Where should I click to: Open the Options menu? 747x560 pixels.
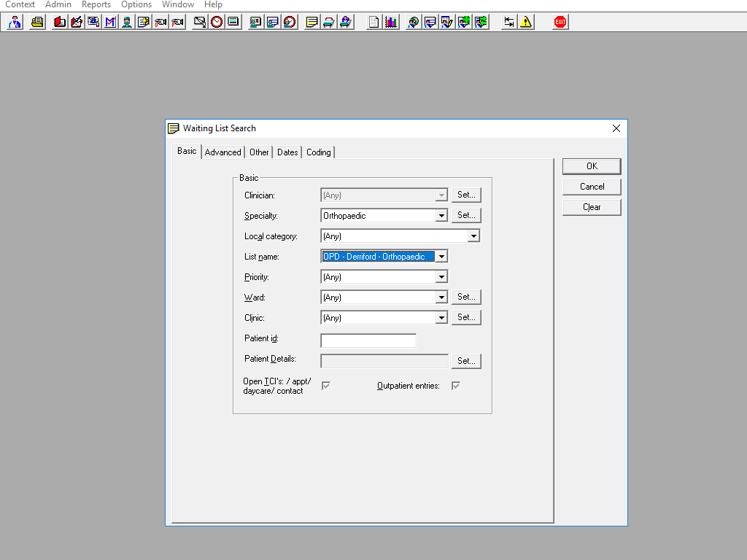[x=136, y=5]
